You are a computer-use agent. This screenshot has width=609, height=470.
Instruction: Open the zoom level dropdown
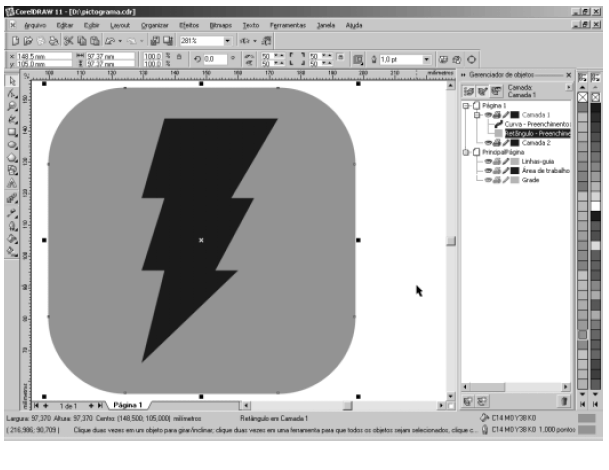click(226, 41)
